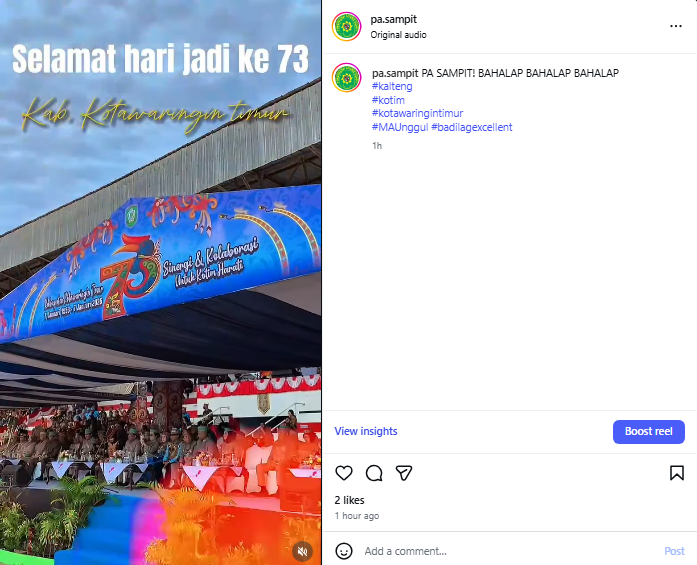
Task: Open pa.sampit profile picture in header
Action: pyautogui.click(x=347, y=27)
